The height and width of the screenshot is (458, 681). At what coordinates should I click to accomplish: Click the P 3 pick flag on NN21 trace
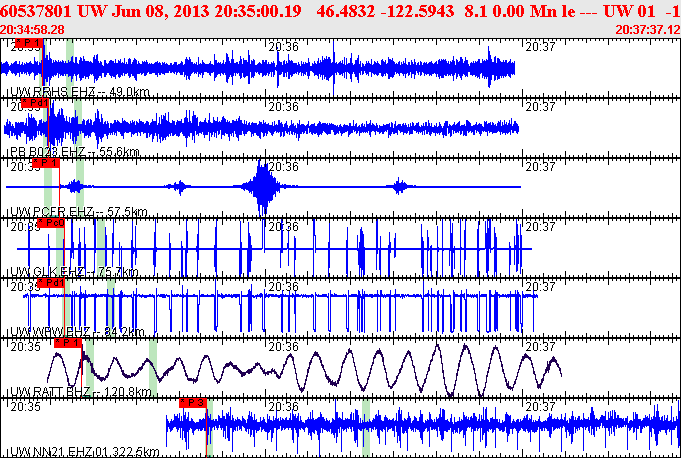pos(193,402)
